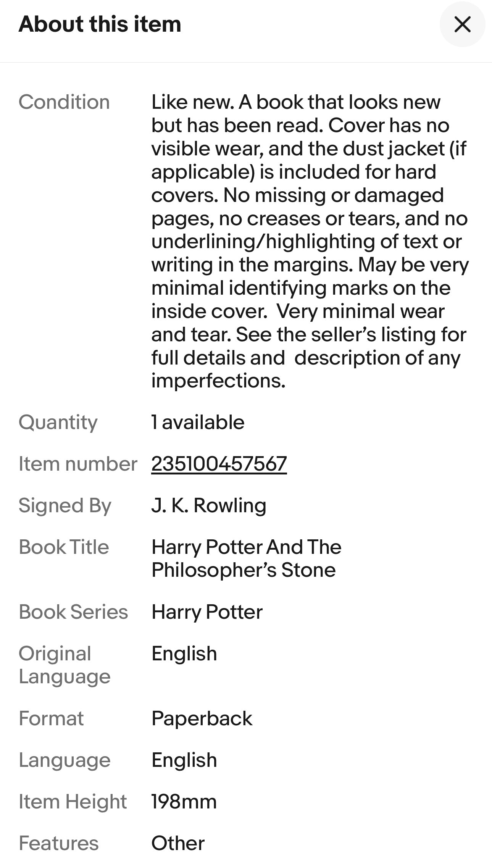Tap the Book Title label
This screenshot has height=868, width=492.
coord(64,547)
